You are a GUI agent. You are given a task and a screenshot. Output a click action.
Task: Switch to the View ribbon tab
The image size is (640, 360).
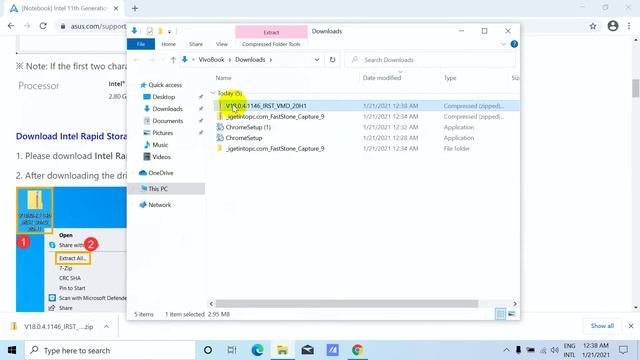click(x=222, y=44)
